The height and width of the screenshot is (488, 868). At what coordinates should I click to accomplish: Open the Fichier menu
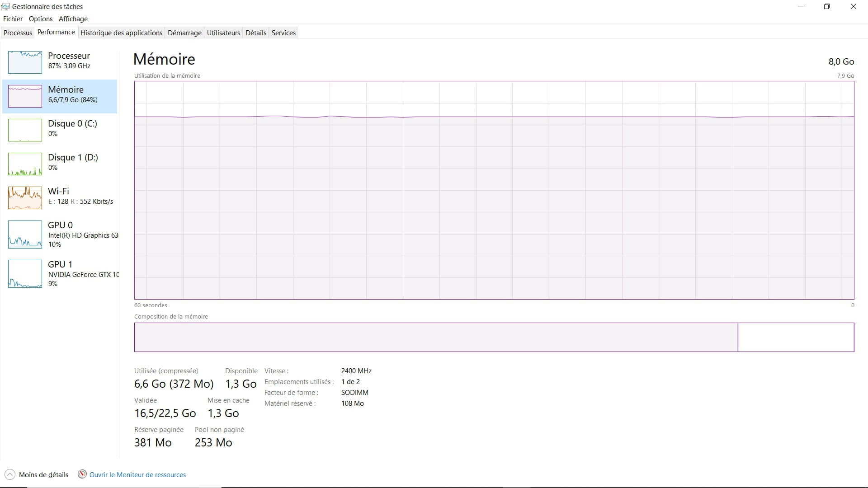[x=13, y=19]
